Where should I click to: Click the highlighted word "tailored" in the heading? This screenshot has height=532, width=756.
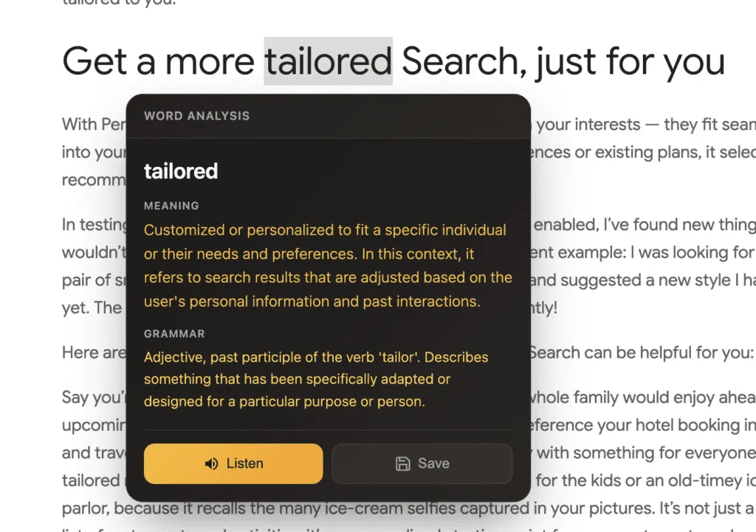(328, 61)
